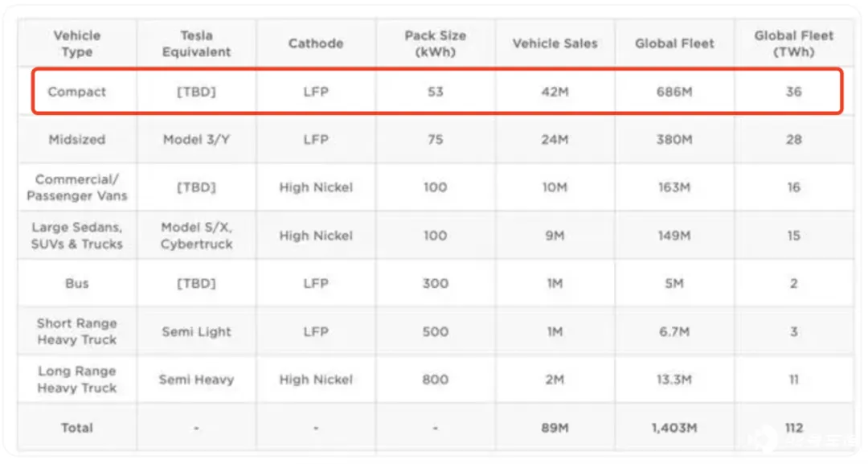The image size is (868, 464).
Task: Click the "Midsized" vehicle type cell
Action: [x=77, y=139]
